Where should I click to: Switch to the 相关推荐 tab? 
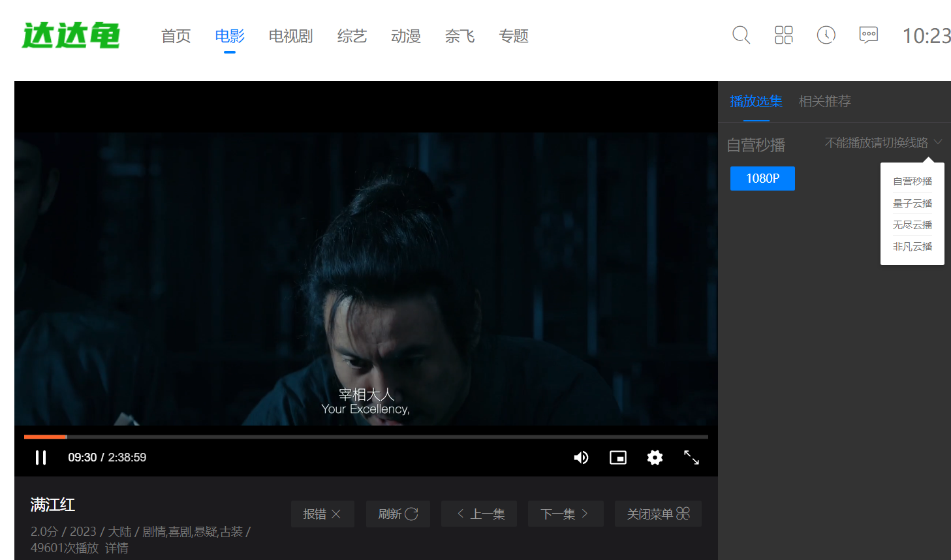click(x=825, y=101)
